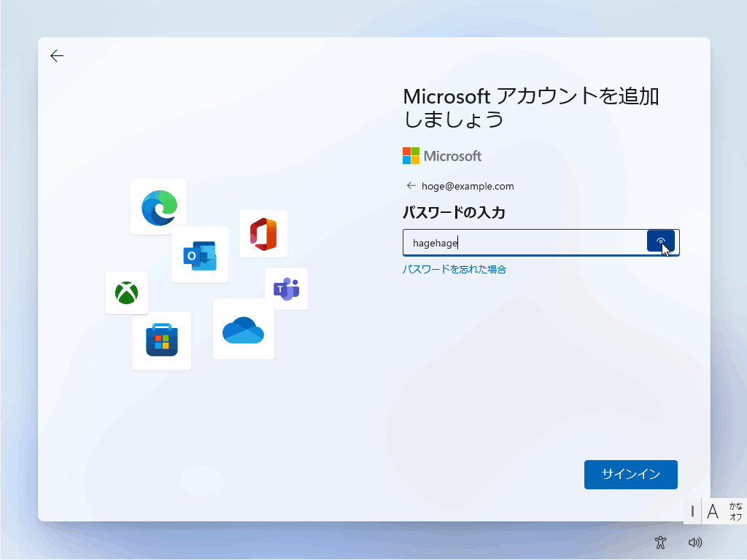Click the Office icon tile
The height and width of the screenshot is (560, 747).
pyautogui.click(x=263, y=234)
